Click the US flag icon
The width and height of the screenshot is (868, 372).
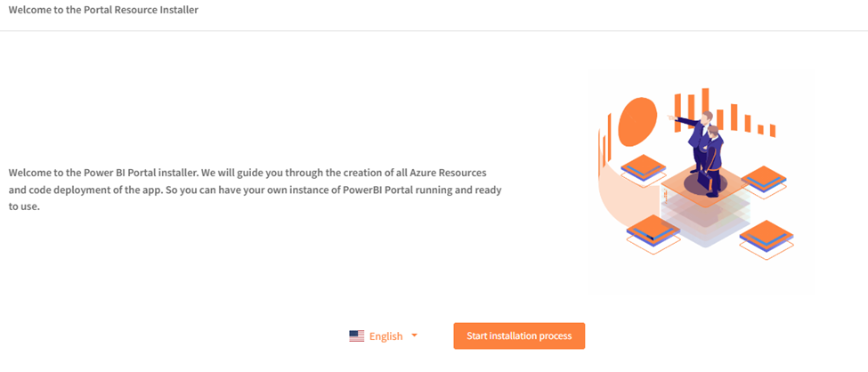coord(356,336)
